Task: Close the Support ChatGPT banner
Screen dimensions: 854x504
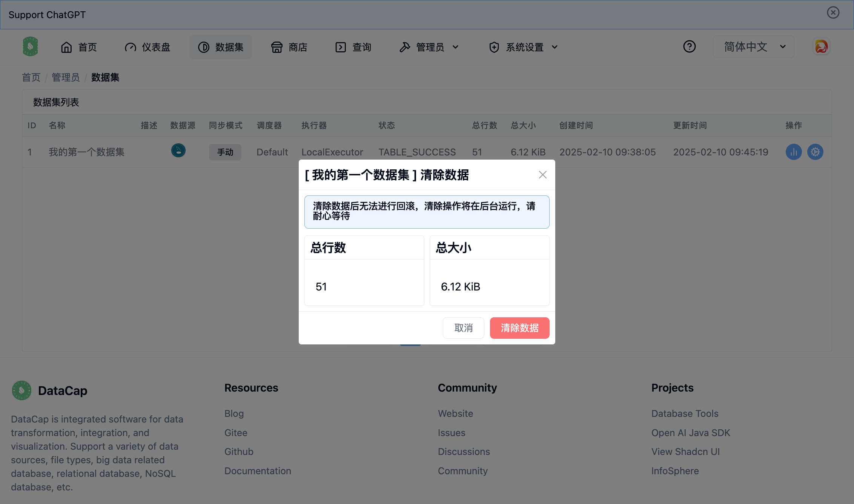Action: point(833,12)
